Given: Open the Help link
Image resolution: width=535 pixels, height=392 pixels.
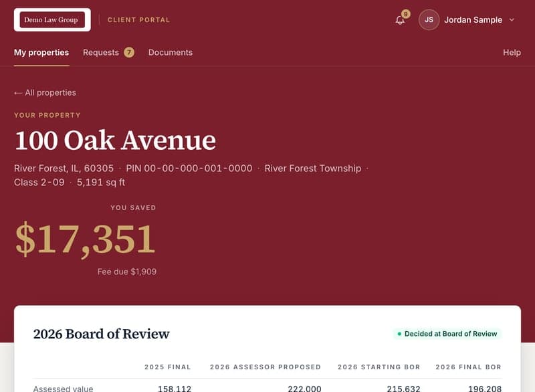Looking at the screenshot, I should click(x=512, y=53).
